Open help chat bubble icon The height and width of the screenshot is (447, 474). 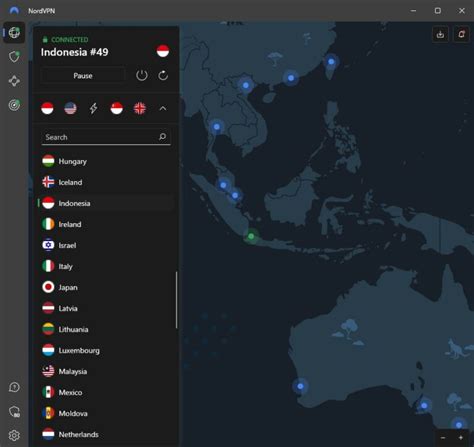(14, 387)
